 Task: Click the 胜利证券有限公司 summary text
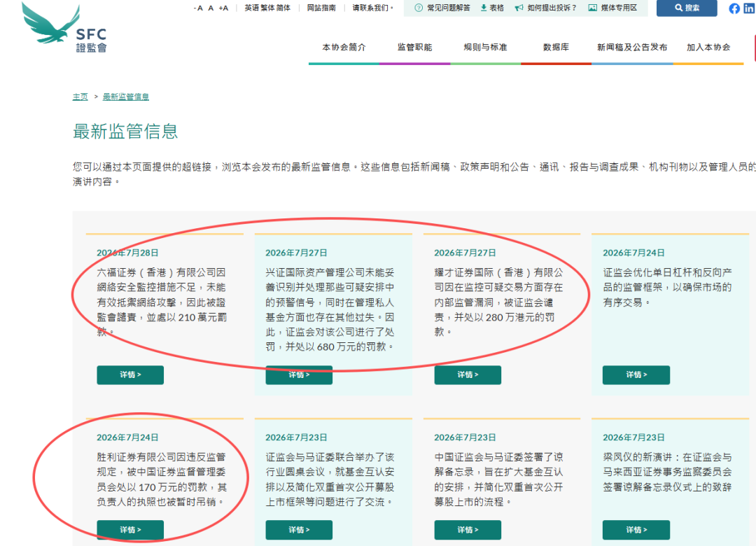162,479
